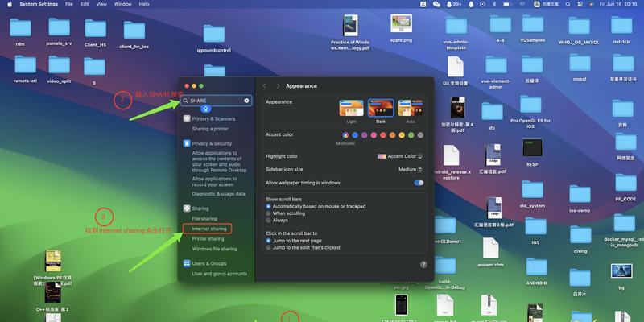Select the client_hn_ios folder
This screenshot has width=644, height=322.
(x=134, y=31)
